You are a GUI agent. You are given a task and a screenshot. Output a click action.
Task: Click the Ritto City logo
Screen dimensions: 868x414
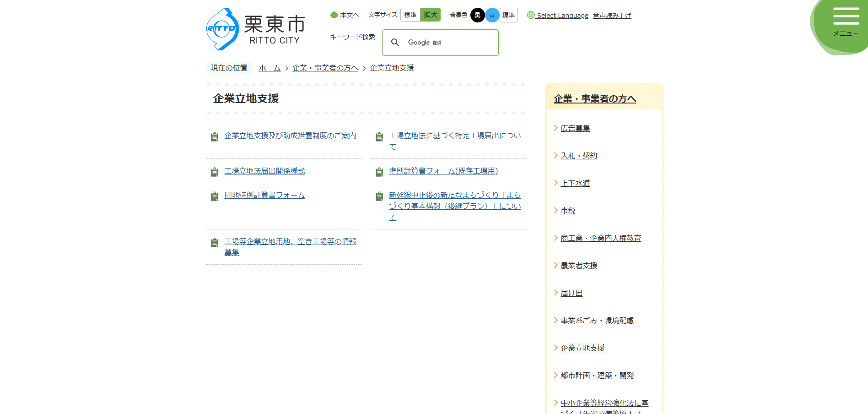pos(256,29)
